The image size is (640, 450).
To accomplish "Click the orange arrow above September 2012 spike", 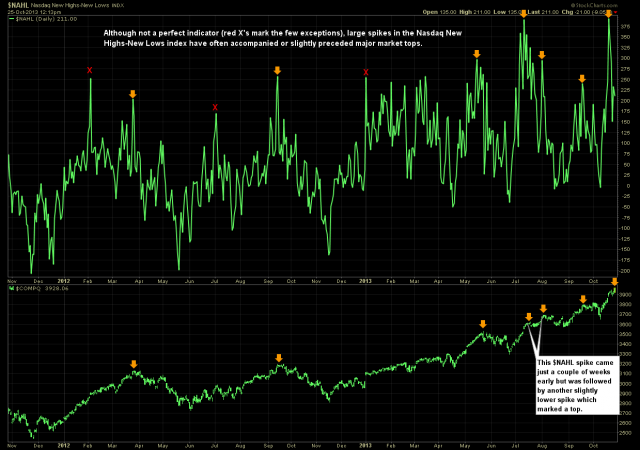I will pyautogui.click(x=277, y=69).
